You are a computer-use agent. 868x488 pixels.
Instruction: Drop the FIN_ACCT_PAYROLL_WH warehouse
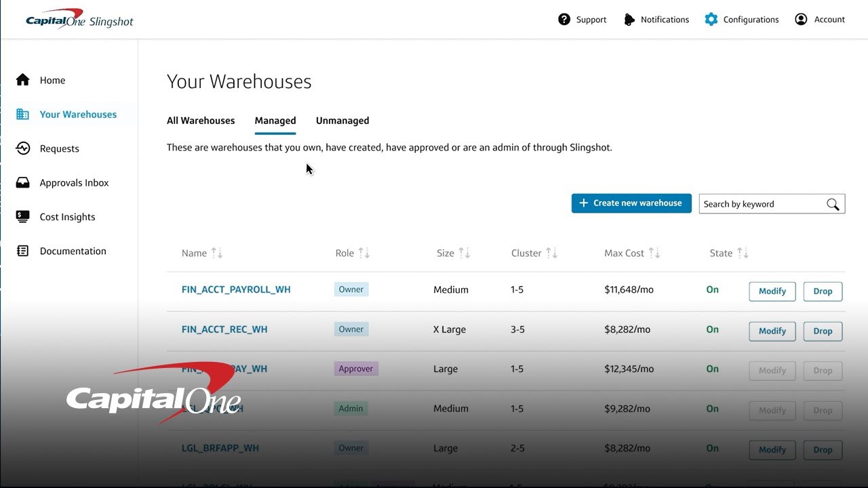point(823,291)
